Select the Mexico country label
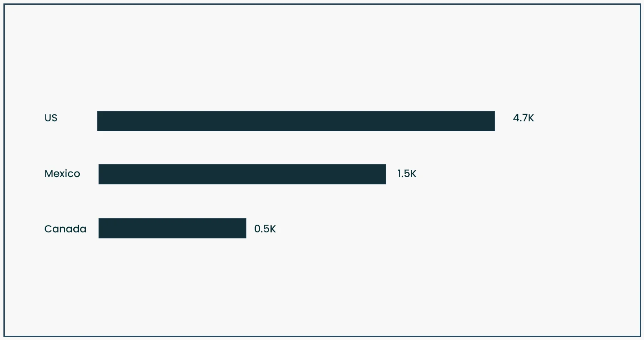 (x=62, y=174)
